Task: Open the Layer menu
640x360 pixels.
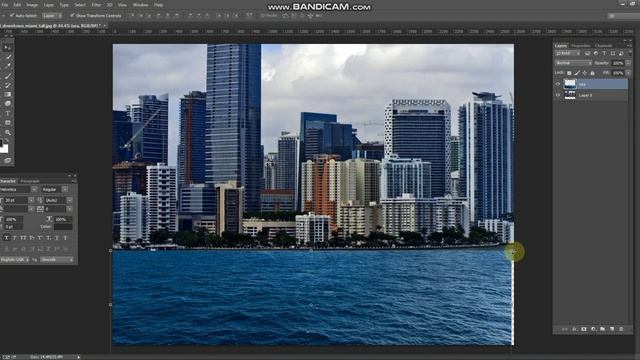Action: coord(49,5)
